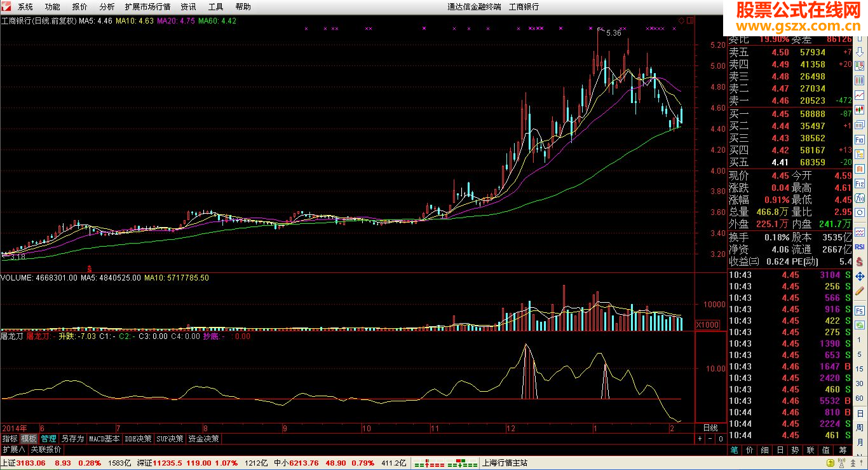The width and height of the screenshot is (868, 470).
Task: Open the 资讯 menu
Action: coord(188,7)
